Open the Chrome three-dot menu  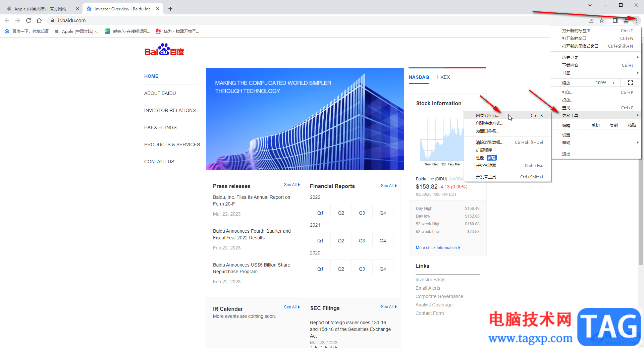pyautogui.click(x=637, y=20)
